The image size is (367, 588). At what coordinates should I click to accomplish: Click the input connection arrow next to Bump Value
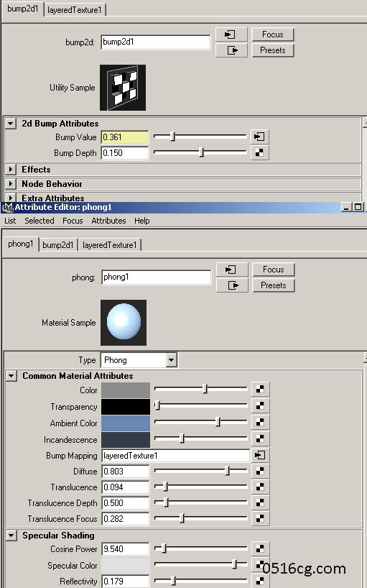click(259, 137)
